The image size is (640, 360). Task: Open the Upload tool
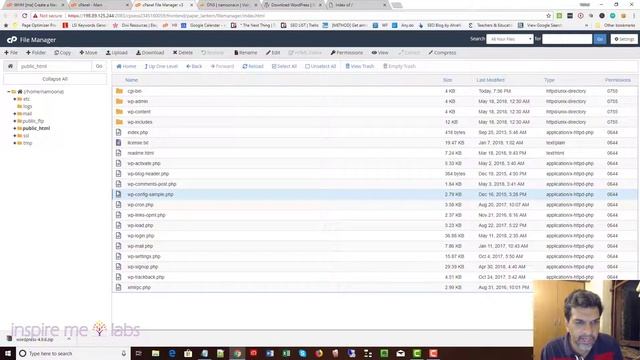(117, 53)
